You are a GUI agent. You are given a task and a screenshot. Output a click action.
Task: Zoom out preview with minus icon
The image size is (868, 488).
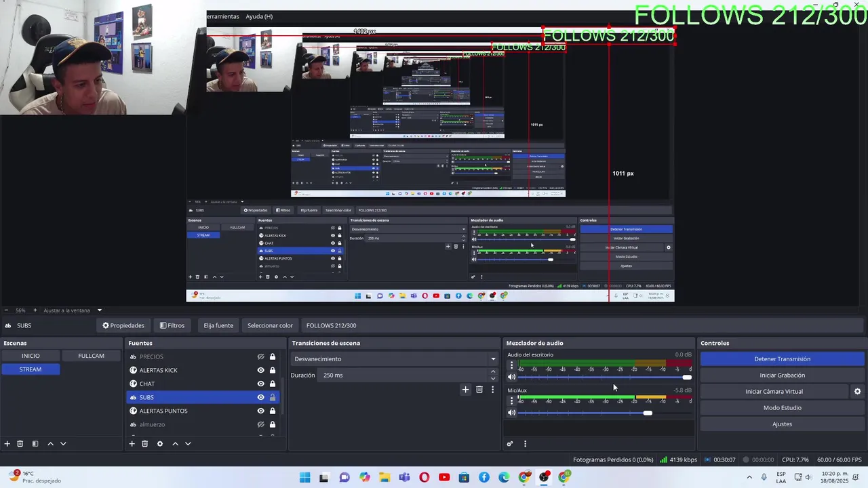pyautogui.click(x=7, y=310)
